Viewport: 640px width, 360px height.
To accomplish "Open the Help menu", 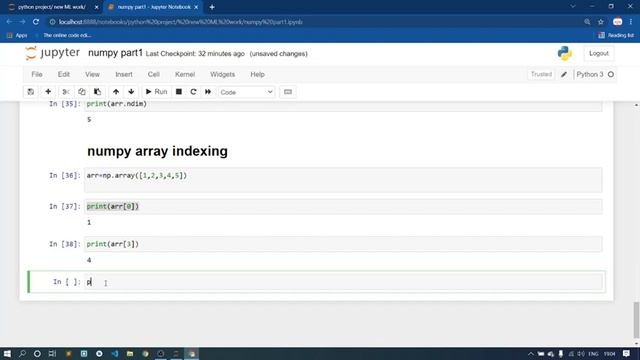I will pos(257,74).
